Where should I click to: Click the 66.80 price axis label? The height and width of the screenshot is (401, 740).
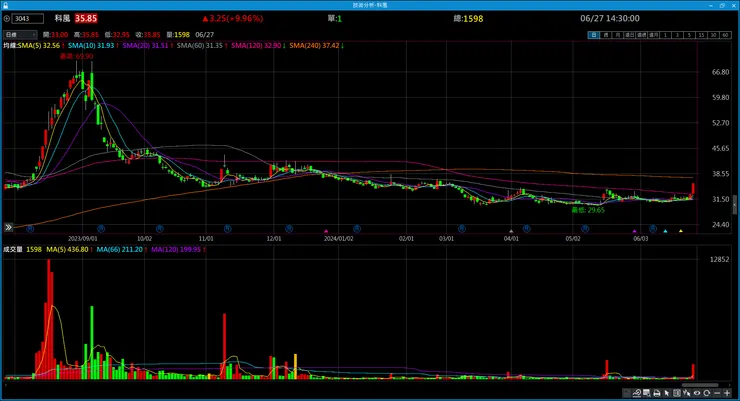click(x=721, y=72)
